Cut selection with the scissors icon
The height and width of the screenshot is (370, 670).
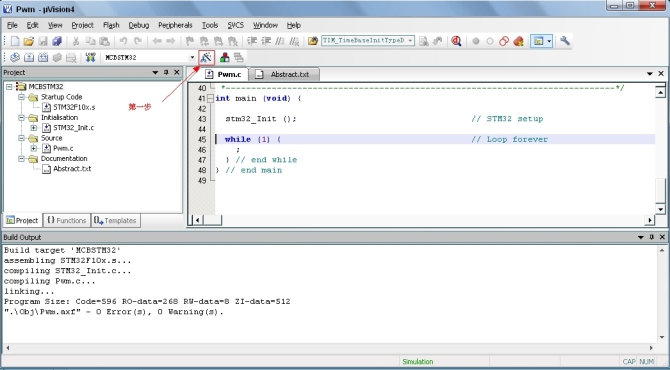point(76,41)
